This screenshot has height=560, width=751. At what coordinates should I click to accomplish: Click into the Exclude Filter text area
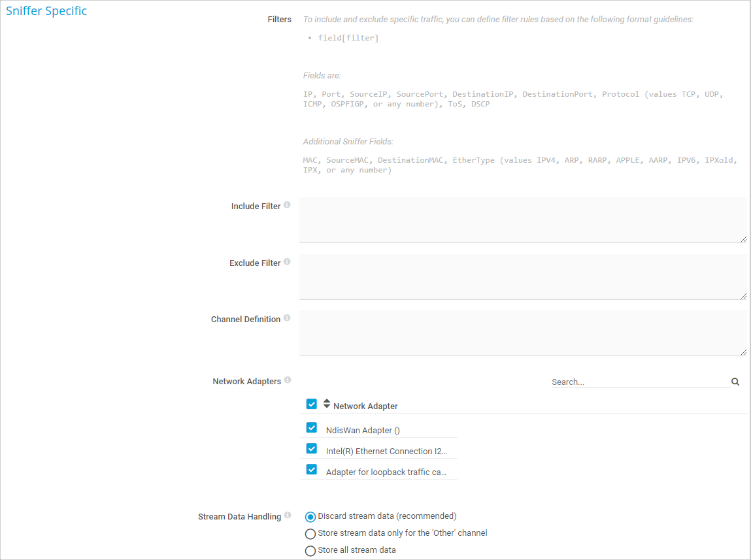(x=522, y=277)
